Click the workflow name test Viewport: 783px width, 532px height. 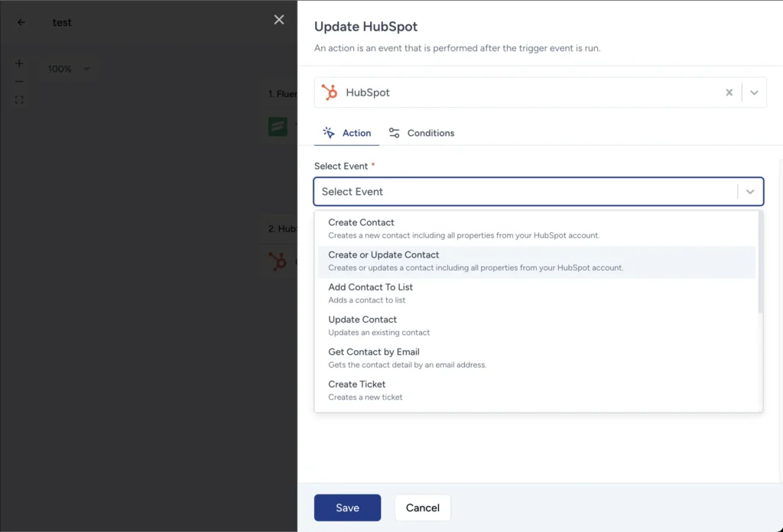click(x=62, y=22)
